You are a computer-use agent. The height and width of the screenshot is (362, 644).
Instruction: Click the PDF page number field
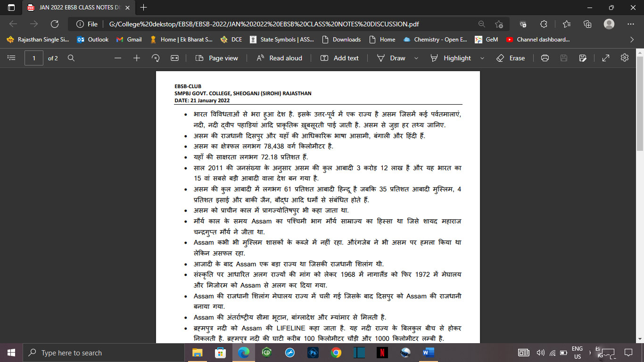34,58
